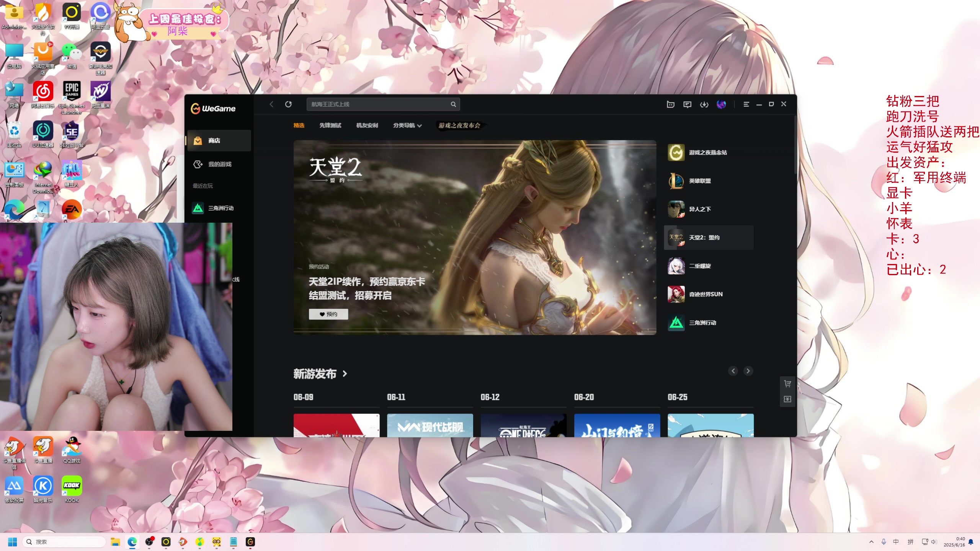
Task: Open the messages icon in WeGame header
Action: coord(687,104)
